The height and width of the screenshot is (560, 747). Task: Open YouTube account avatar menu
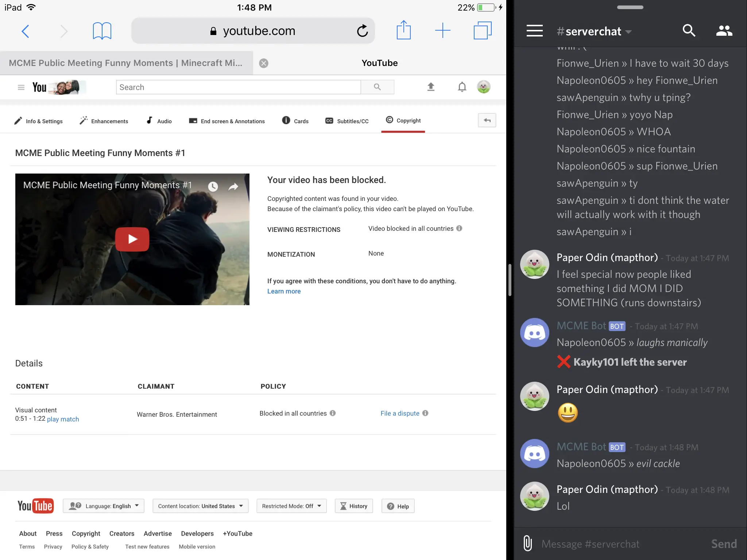[484, 87]
